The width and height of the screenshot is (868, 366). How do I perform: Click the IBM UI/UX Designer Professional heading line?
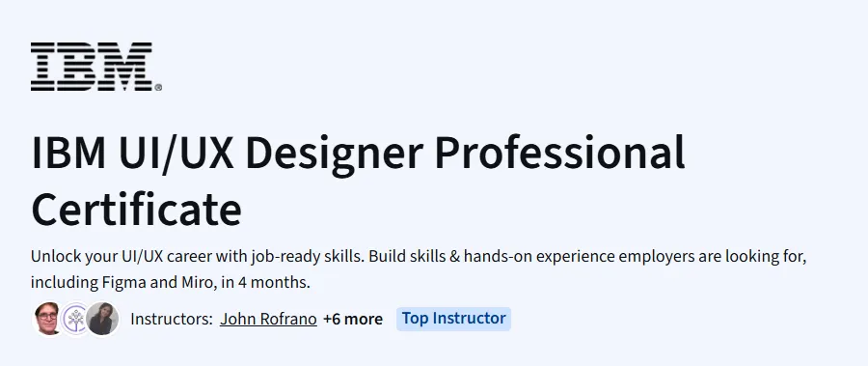pyautogui.click(x=358, y=155)
